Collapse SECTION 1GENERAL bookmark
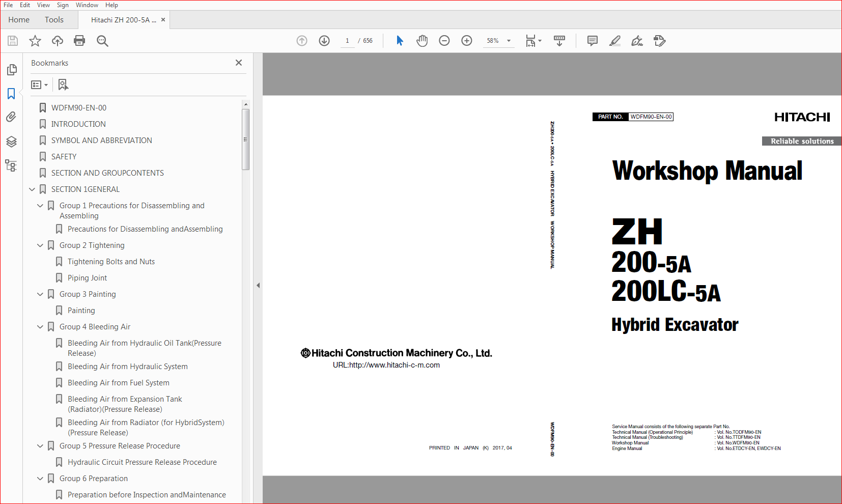 pos(32,189)
